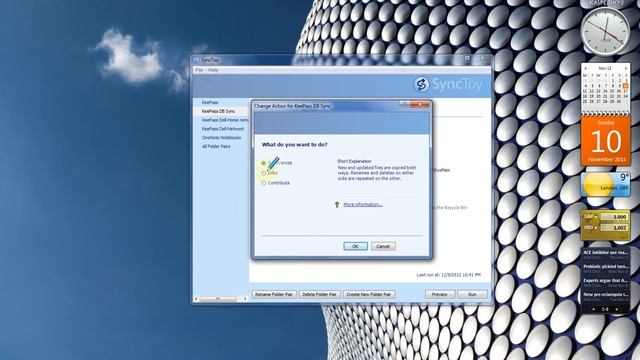Confirm the dialog with OK
Screen dimensions: 640x360
355,246
